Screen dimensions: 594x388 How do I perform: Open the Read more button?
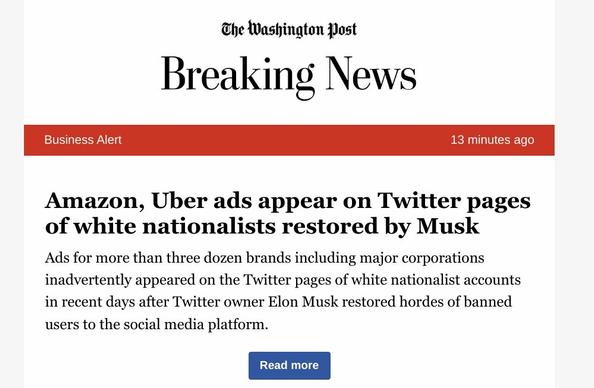point(289,365)
